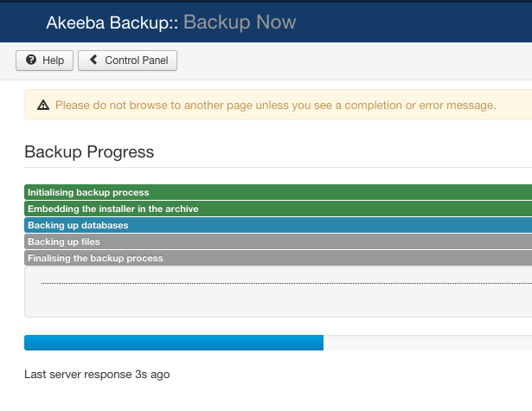This screenshot has width=532, height=411.
Task: Select the 'Backing up databases' step
Action: [x=279, y=225]
